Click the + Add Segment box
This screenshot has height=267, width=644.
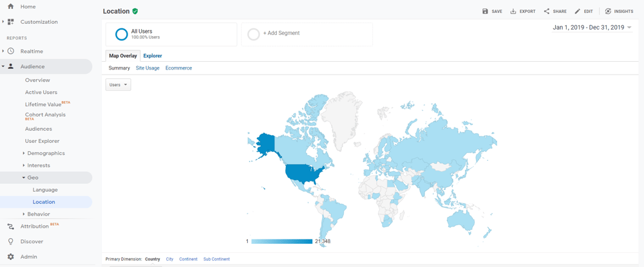307,34
